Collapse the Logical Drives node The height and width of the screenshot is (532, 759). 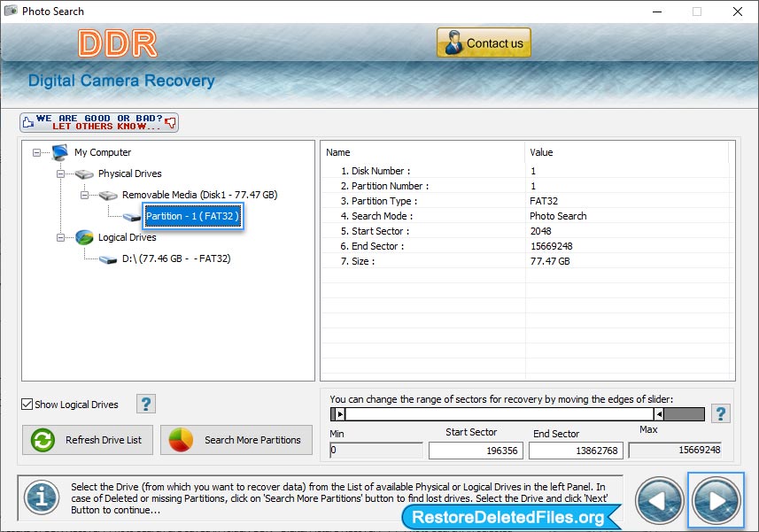click(x=60, y=237)
